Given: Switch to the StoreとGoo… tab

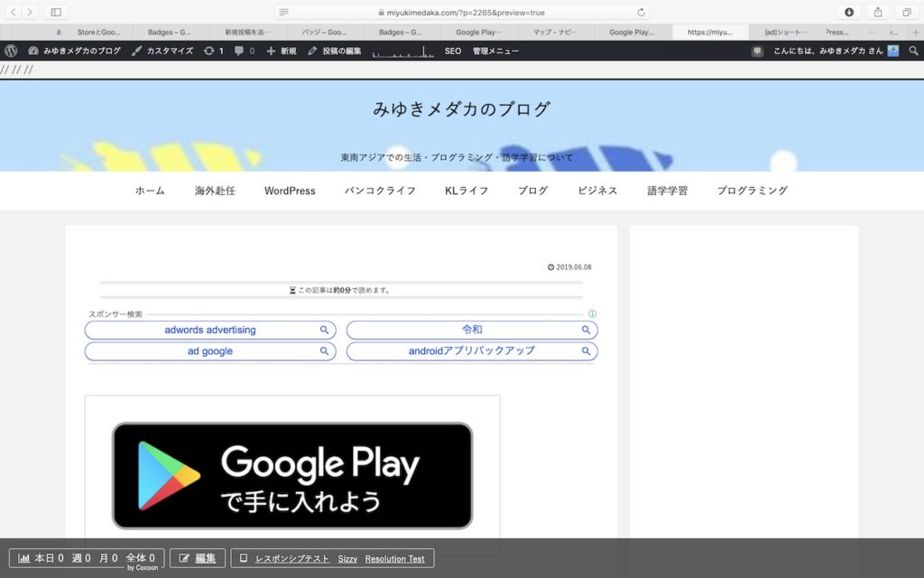Looking at the screenshot, I should (x=98, y=33).
